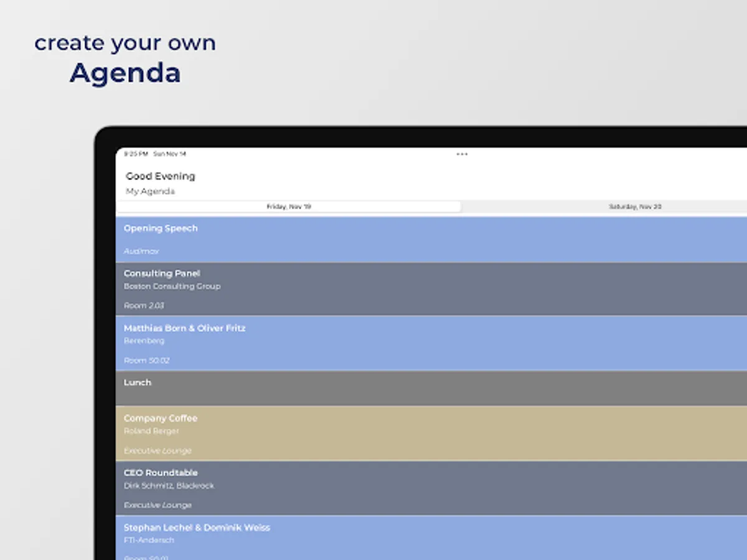Click the Good Evening greeting
Viewport: 747px width, 560px height.
[x=161, y=176]
